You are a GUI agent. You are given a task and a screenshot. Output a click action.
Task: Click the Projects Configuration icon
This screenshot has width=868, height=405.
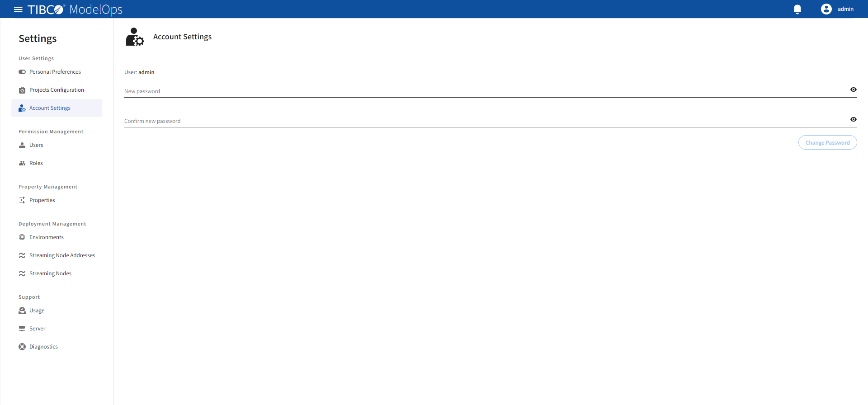pyautogui.click(x=22, y=90)
